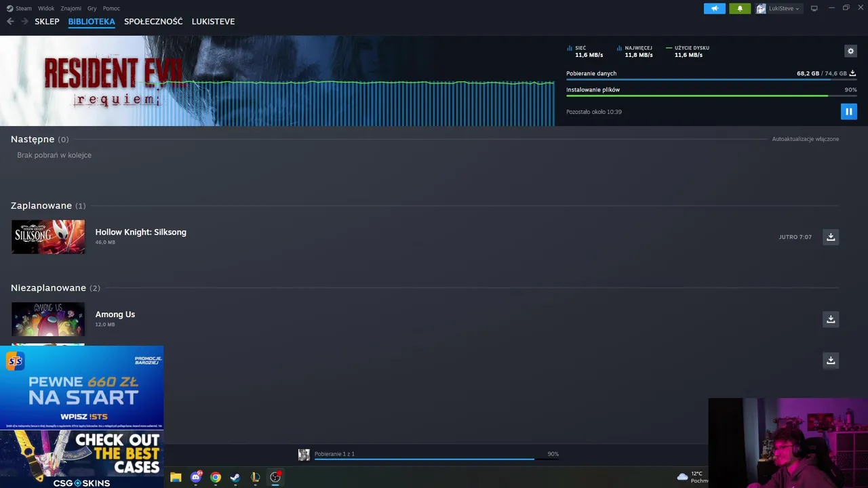Image resolution: width=868 pixels, height=488 pixels.
Task: Click the Pobieranie danych progress bar
Action: (x=711, y=80)
